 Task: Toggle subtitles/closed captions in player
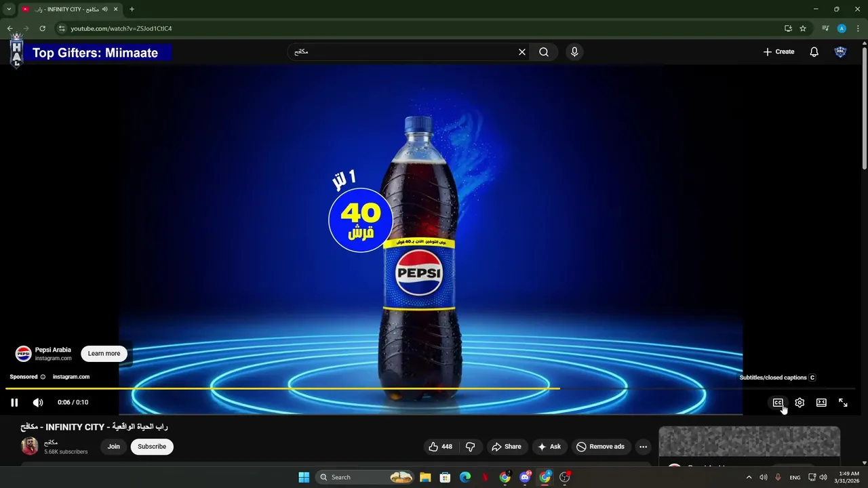[x=778, y=403]
